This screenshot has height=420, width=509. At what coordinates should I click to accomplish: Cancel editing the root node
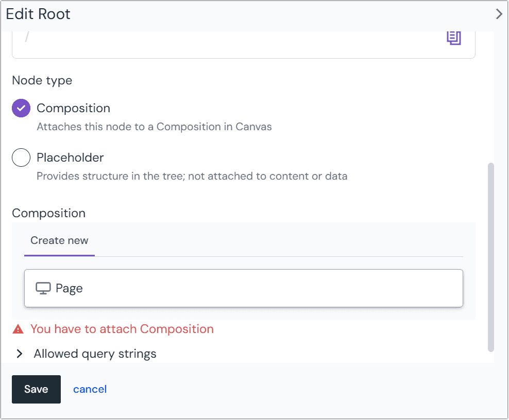pos(90,389)
